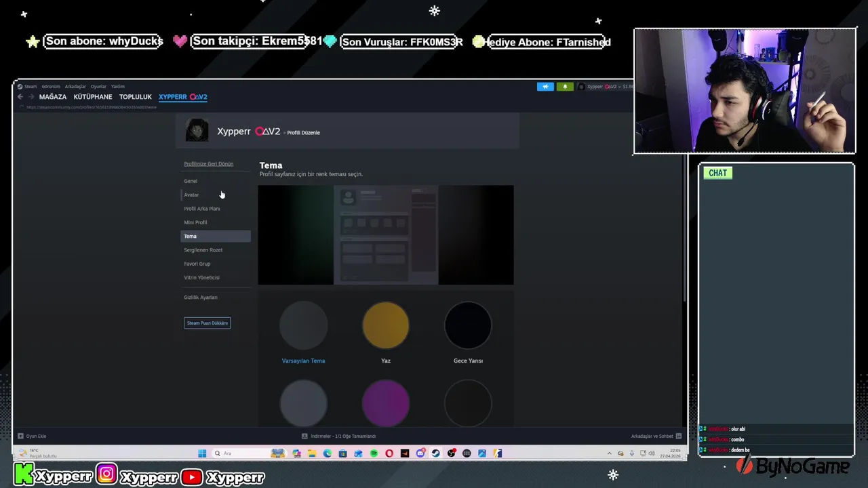
Task: Select Avatar in the profile sidebar
Action: pyautogui.click(x=216, y=195)
